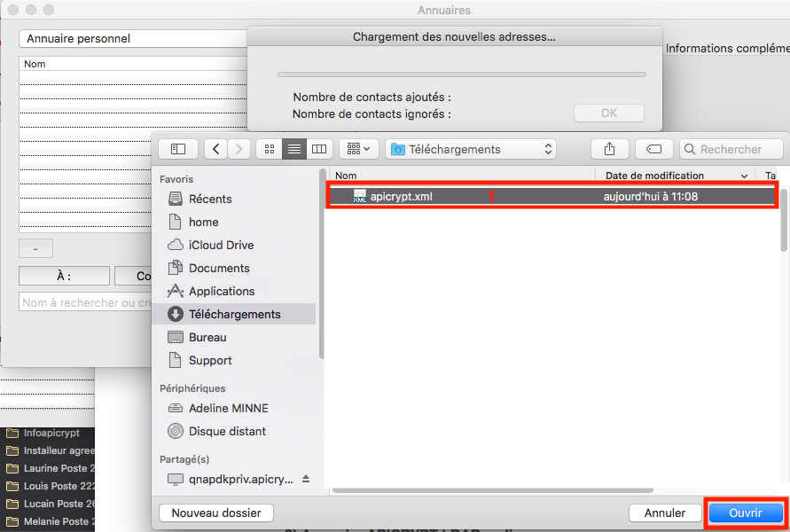
Task: Open the Téléchargements folder path dropdown
Action: coord(473,149)
